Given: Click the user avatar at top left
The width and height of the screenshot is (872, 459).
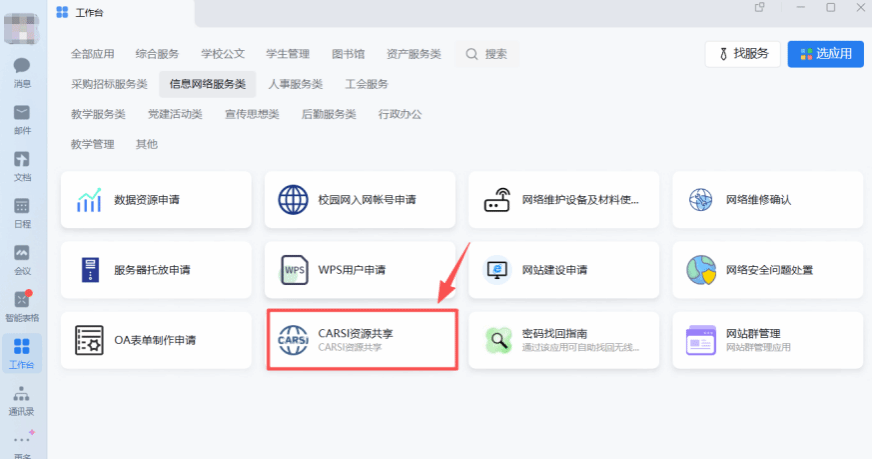Looking at the screenshot, I should tap(22, 27).
